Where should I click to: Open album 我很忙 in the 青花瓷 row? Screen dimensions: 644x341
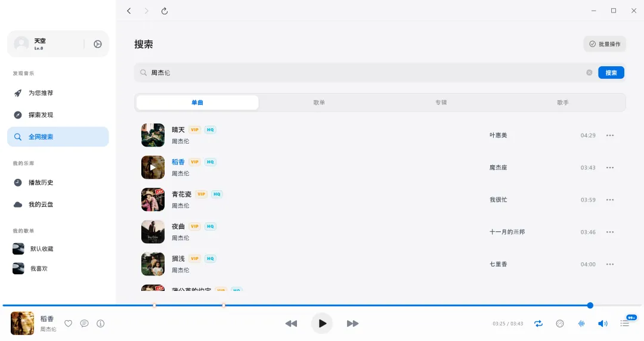tap(498, 200)
